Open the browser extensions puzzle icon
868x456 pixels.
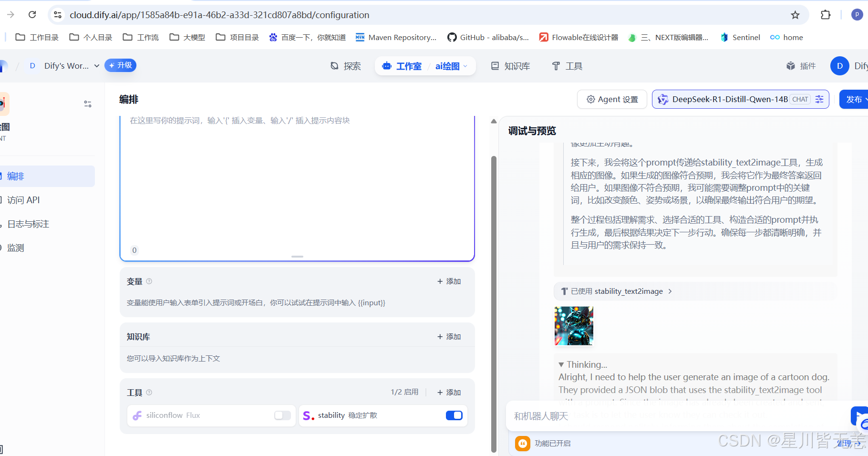(826, 15)
